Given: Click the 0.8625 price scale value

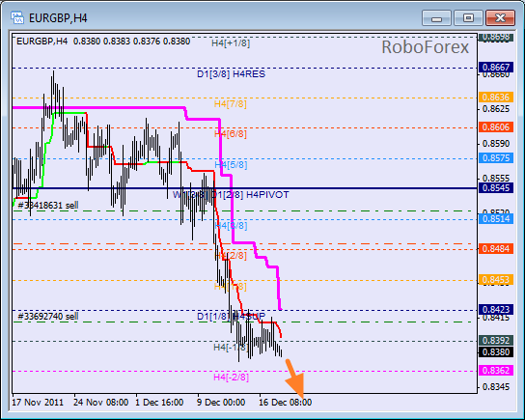Looking at the screenshot, I should tap(496, 109).
